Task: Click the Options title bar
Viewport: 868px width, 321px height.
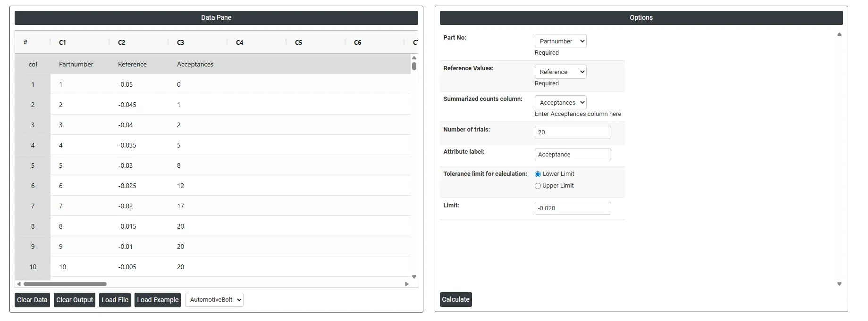Action: coord(641,18)
